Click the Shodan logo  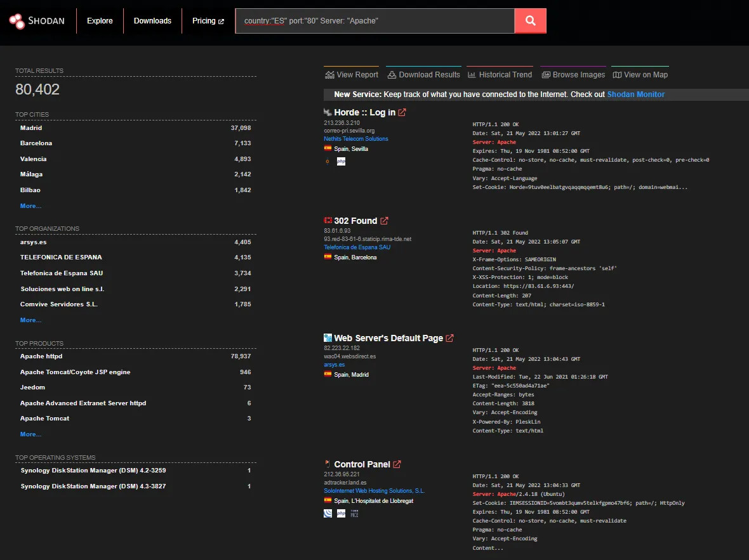[37, 20]
